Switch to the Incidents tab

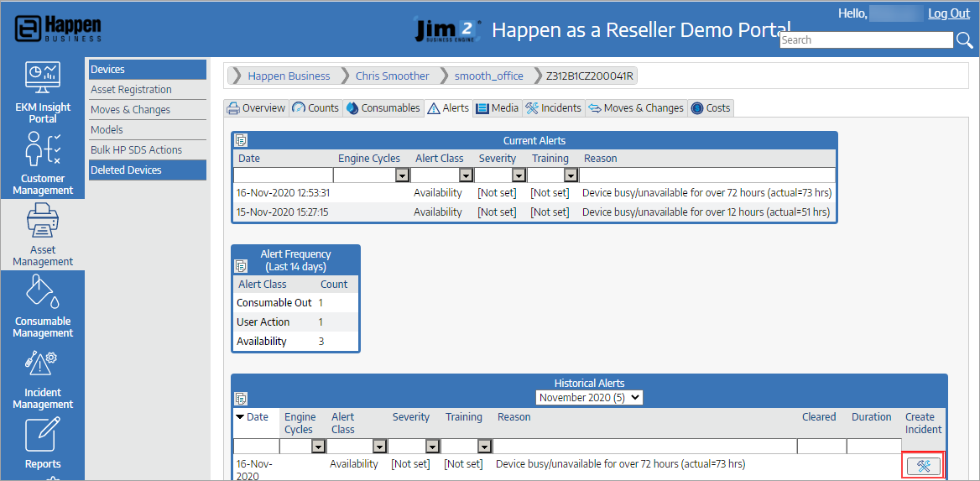point(554,108)
